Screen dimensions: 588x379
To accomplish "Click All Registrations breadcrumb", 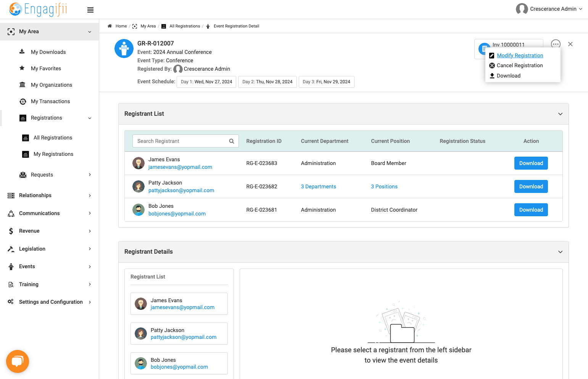I will coord(185,26).
